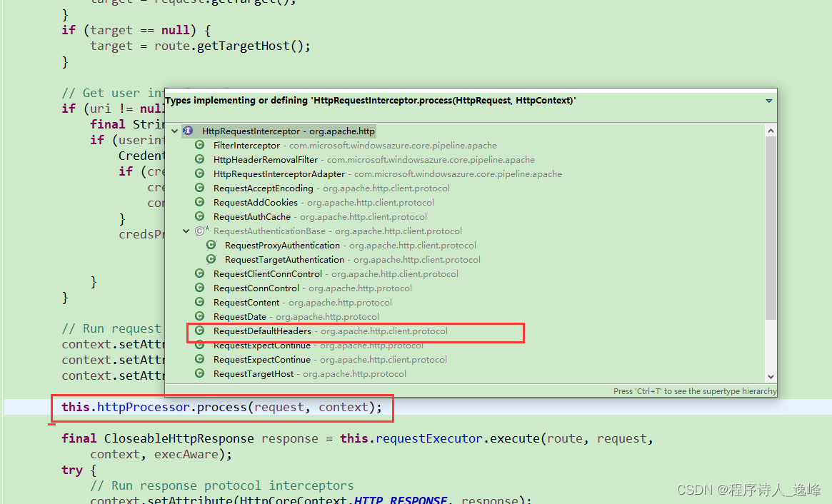
Task: Select the class icon next to HttpHeaderRemovalFilter
Action: click(x=200, y=159)
